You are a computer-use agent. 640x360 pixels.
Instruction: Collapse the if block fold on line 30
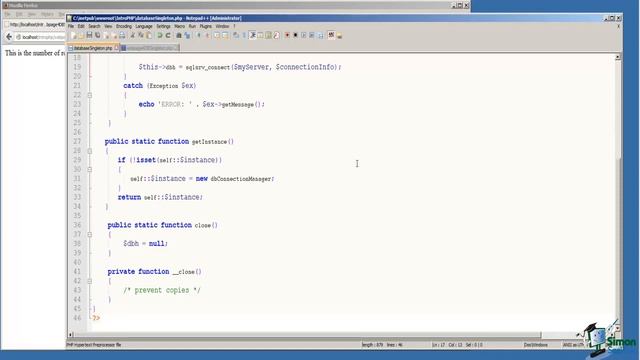[90, 169]
